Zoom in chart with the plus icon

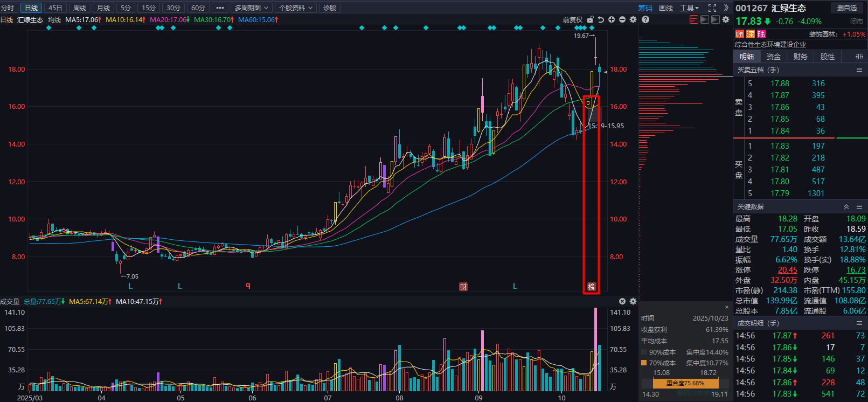click(x=612, y=19)
